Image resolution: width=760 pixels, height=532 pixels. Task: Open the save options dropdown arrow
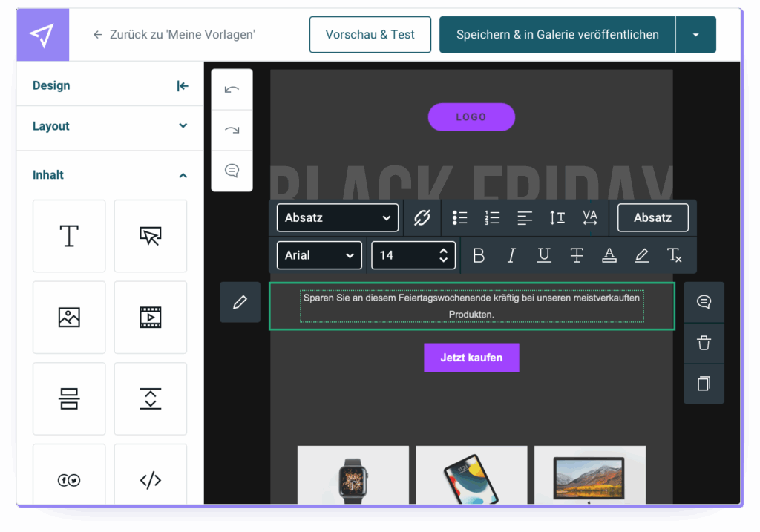pyautogui.click(x=695, y=35)
